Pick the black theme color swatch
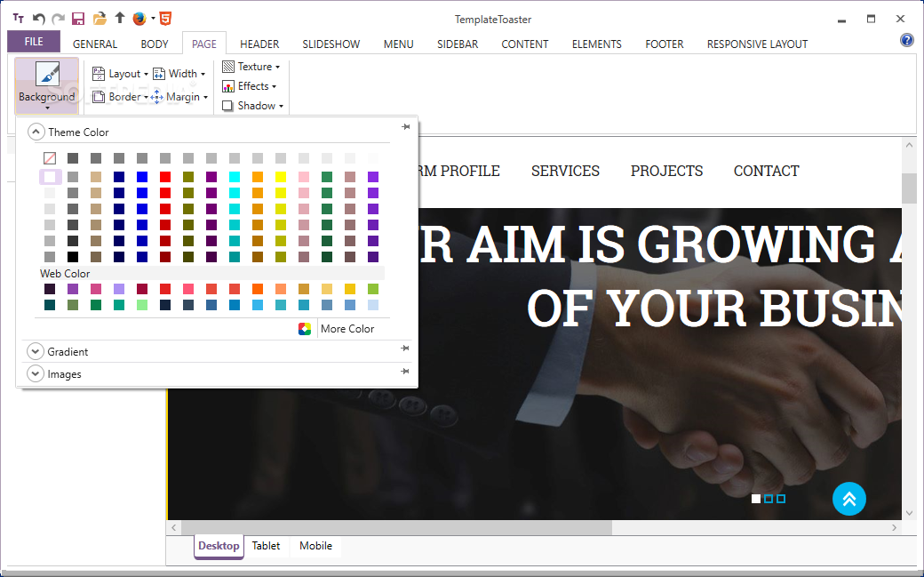Image resolution: width=924 pixels, height=577 pixels. pyautogui.click(x=73, y=257)
